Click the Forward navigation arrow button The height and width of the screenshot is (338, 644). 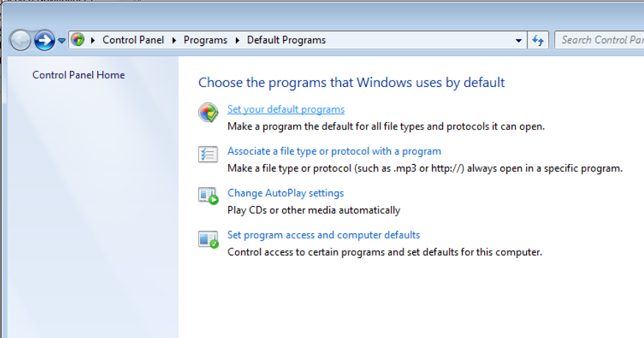tap(45, 40)
